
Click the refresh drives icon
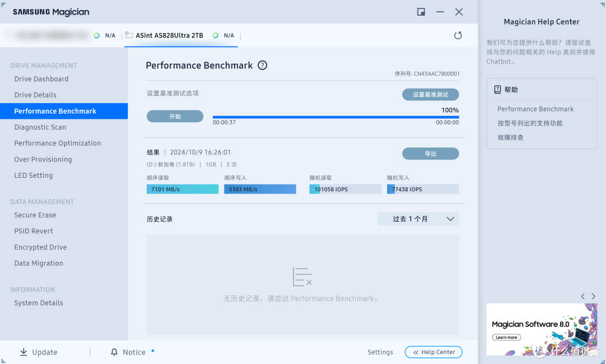[458, 35]
